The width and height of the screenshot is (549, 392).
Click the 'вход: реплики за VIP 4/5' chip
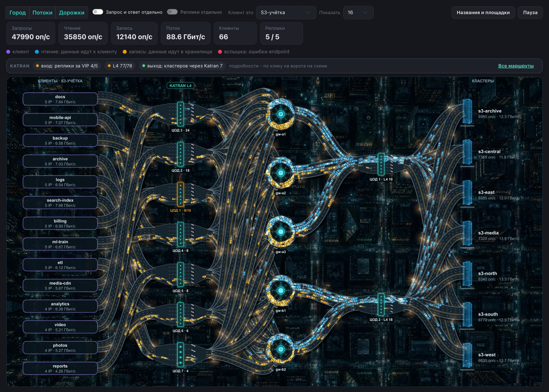pos(67,66)
